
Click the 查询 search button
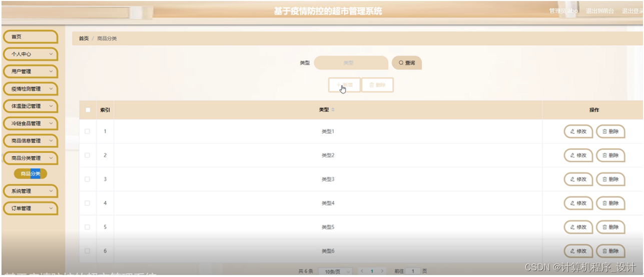(407, 63)
